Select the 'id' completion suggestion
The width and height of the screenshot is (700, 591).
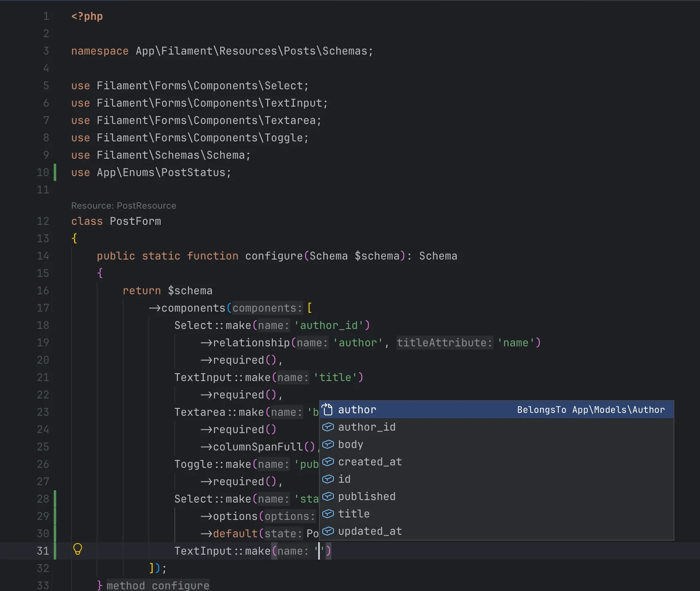[497, 479]
